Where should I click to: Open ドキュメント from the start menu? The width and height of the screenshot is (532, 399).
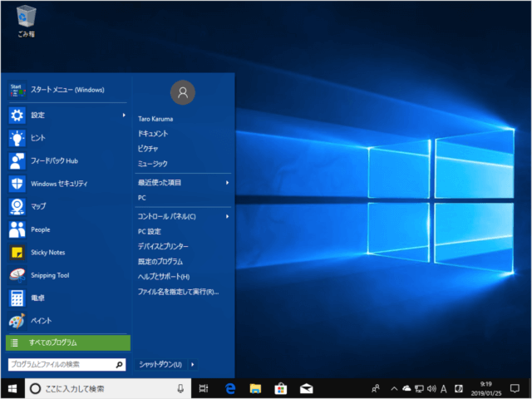pyautogui.click(x=153, y=134)
